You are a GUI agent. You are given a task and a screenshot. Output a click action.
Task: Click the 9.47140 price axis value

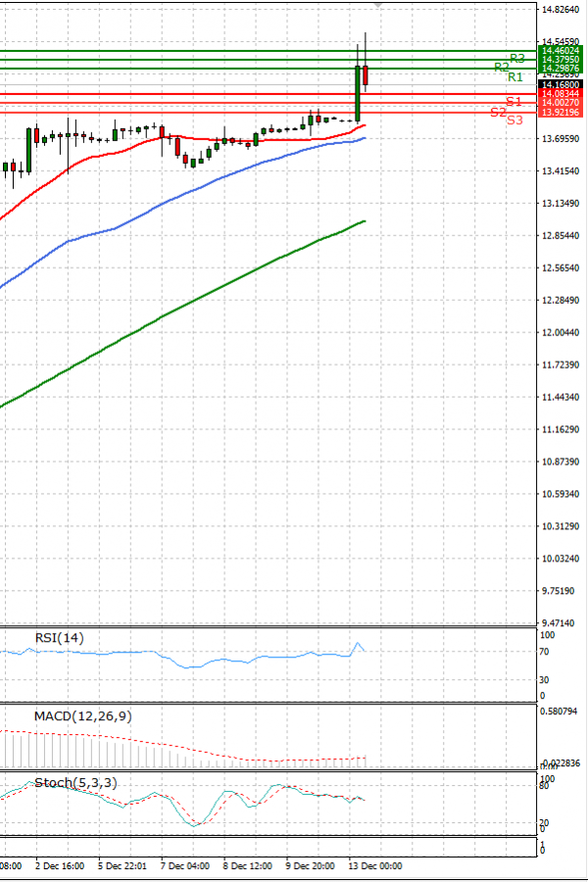pos(559,623)
